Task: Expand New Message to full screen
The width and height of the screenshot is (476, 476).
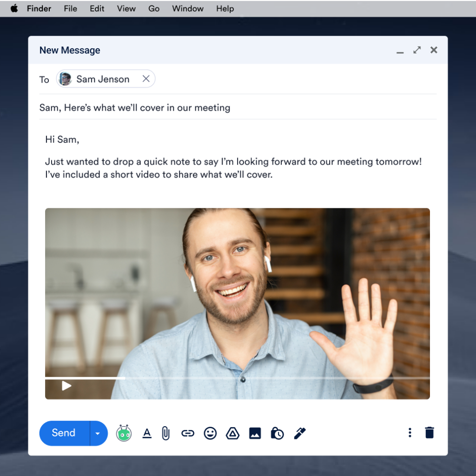Action: (x=417, y=50)
